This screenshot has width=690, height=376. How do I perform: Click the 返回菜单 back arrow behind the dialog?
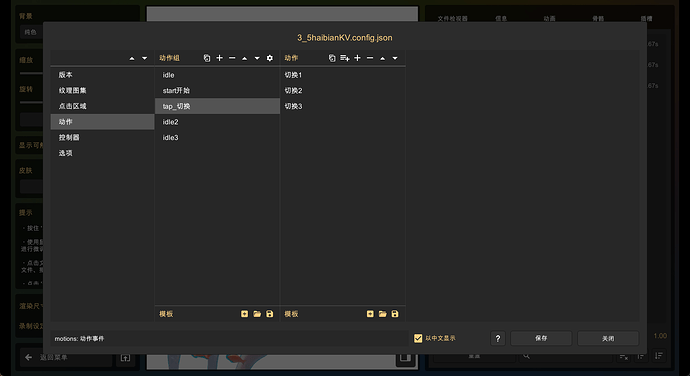[29, 358]
